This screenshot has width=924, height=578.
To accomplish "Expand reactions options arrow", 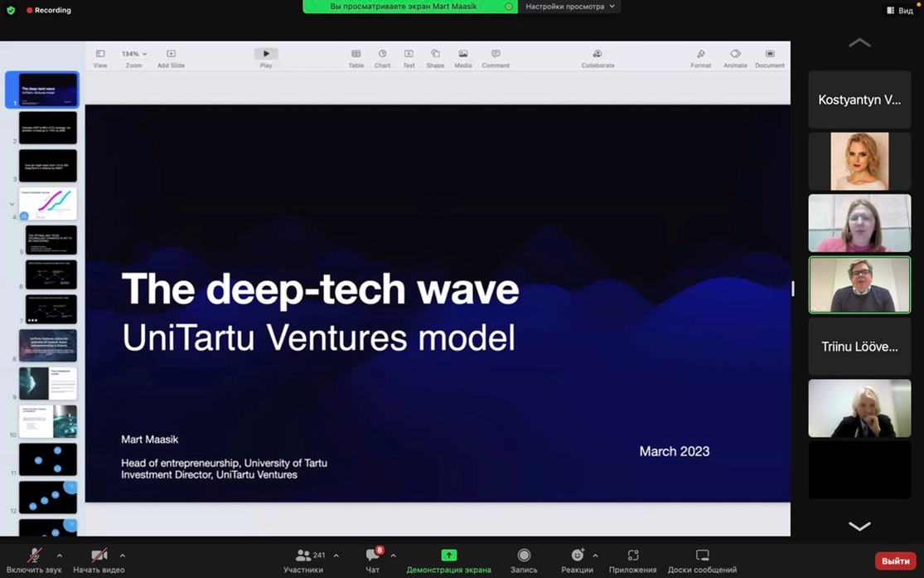I will tap(595, 556).
